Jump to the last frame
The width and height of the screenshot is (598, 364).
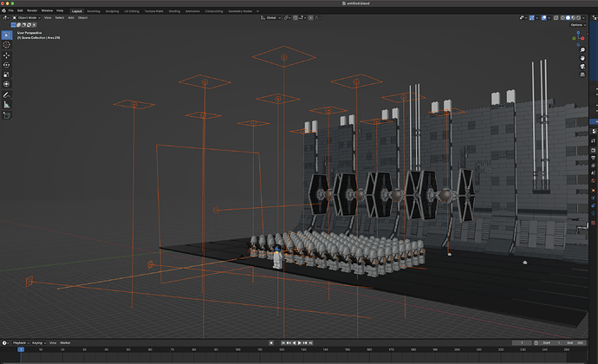(x=310, y=343)
